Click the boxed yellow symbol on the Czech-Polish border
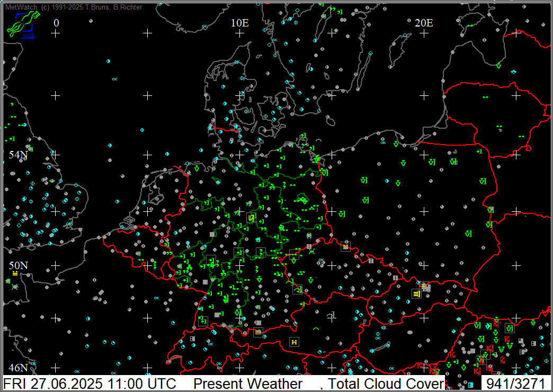Viewport: 553px width, 392px height. (x=345, y=247)
